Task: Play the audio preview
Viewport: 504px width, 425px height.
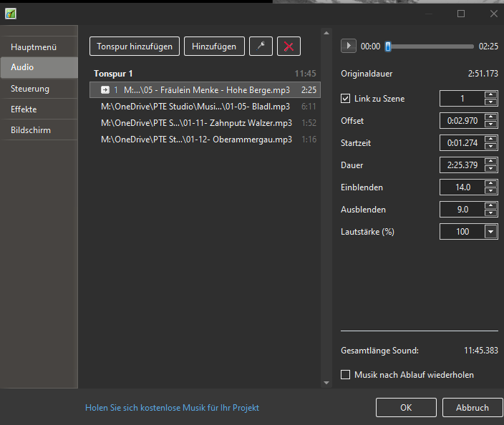Action: click(x=348, y=46)
